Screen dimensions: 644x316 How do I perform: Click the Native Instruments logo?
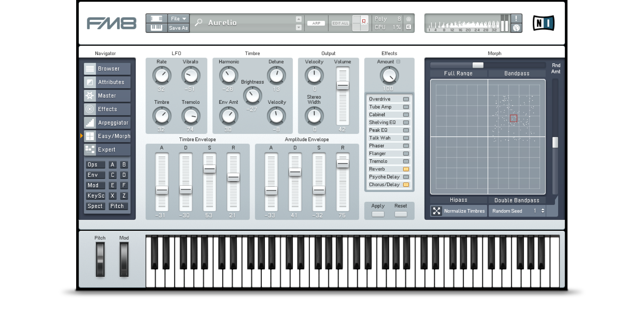[543, 23]
